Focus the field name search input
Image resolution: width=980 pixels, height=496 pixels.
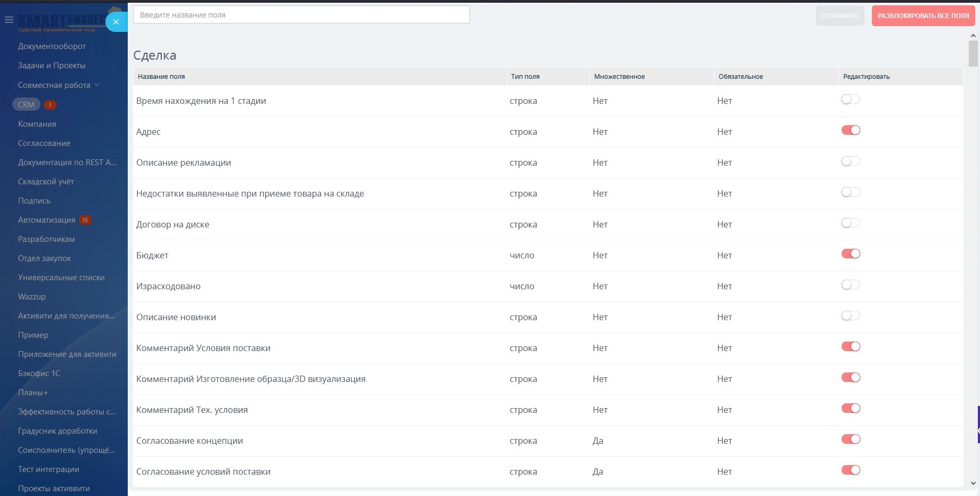pos(301,15)
